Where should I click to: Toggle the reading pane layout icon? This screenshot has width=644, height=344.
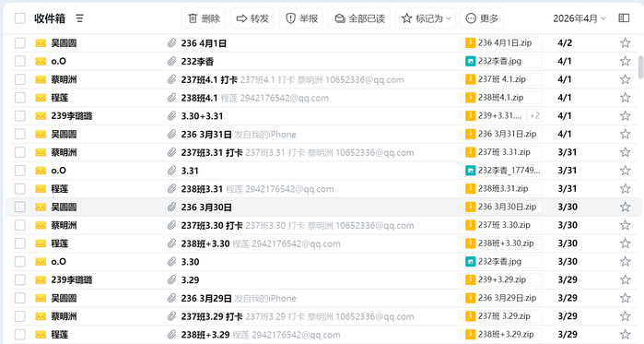[x=624, y=18]
